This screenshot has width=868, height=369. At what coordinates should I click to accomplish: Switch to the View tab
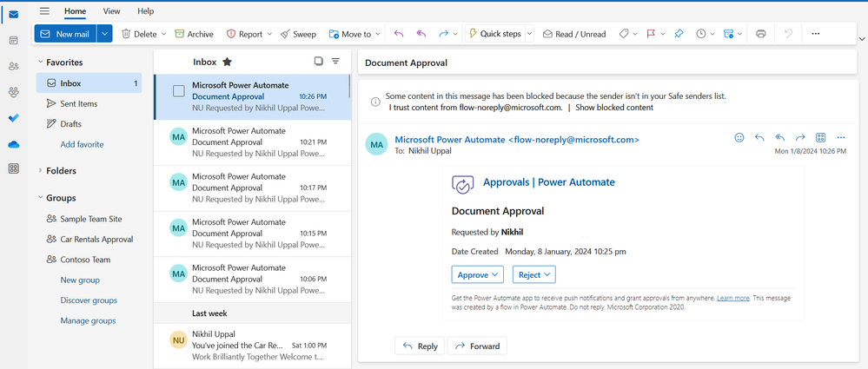(111, 11)
